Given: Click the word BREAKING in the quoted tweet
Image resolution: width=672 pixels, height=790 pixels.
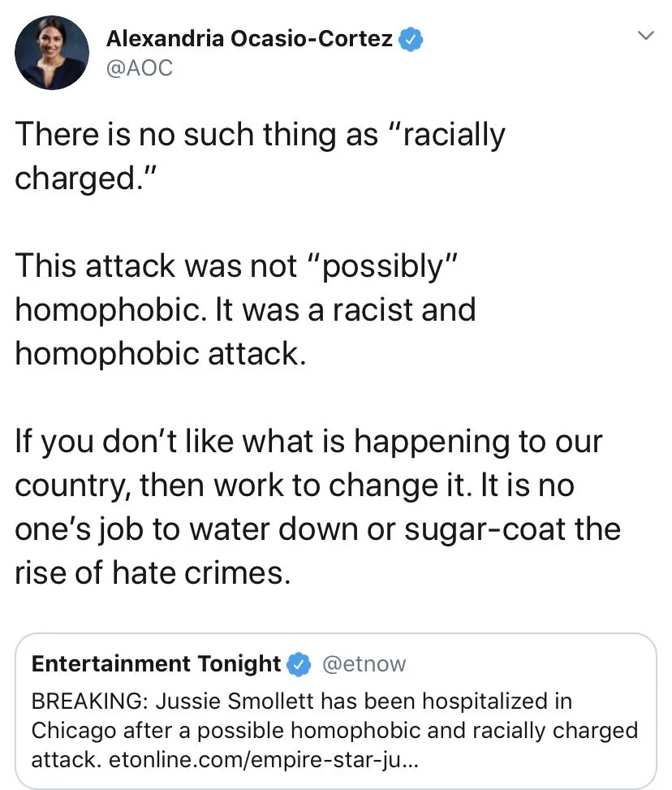Looking at the screenshot, I should pyautogui.click(x=88, y=700).
